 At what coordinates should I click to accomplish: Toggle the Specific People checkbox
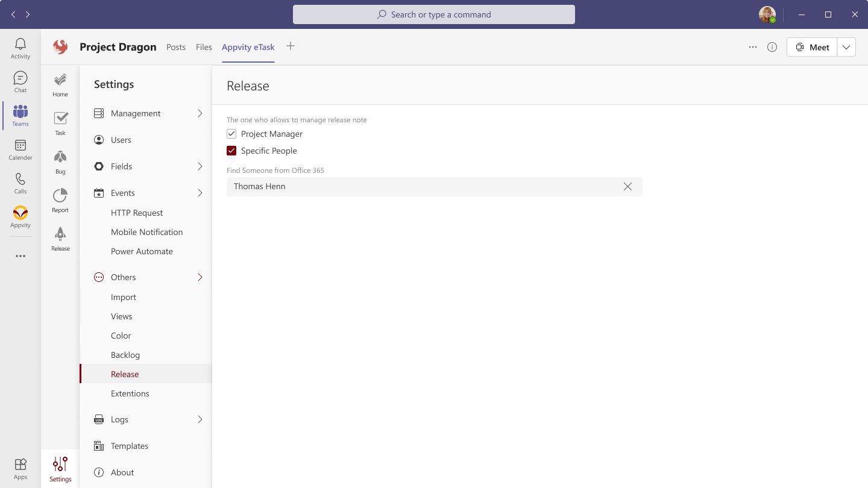[x=231, y=151]
